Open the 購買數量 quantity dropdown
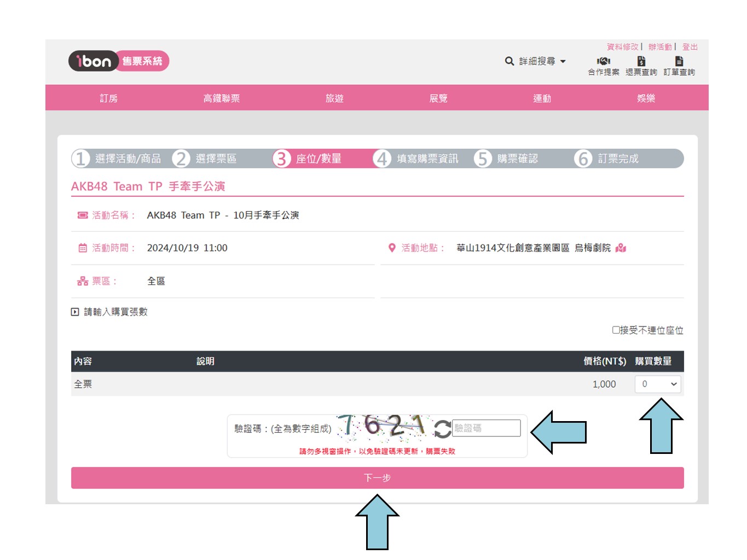 (x=658, y=384)
